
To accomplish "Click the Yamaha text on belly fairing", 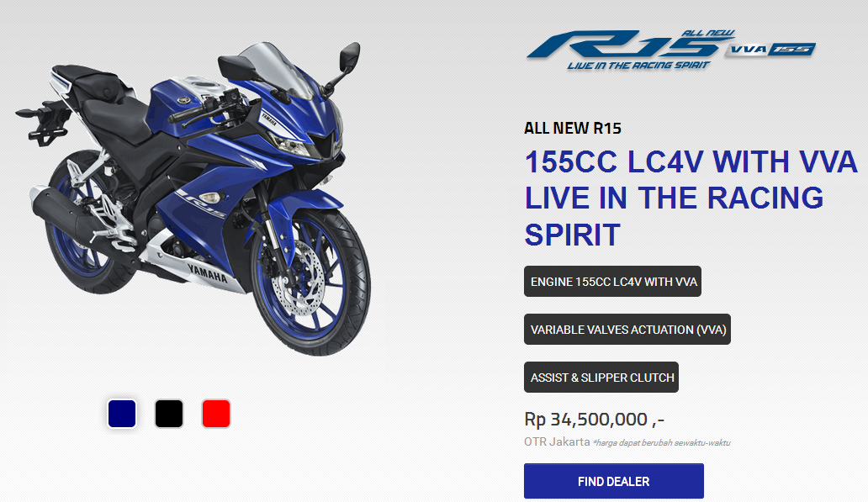I will 208,273.
